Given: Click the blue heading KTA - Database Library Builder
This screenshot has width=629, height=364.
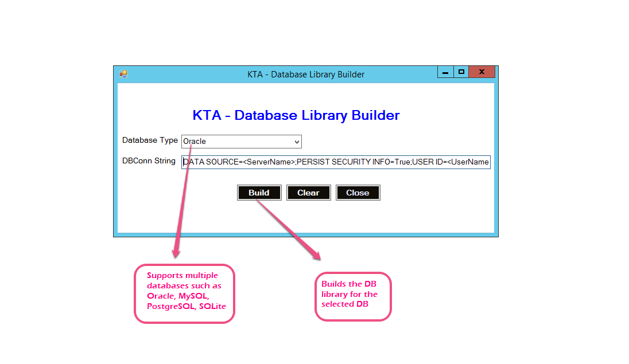Looking at the screenshot, I should tap(296, 115).
